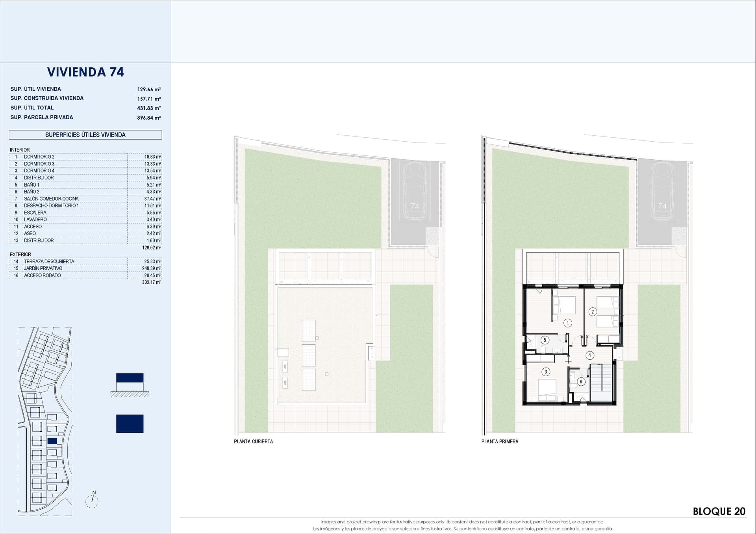This screenshot has height=534, width=756.
Task: Click room marker 1 on first floor plan
Action: tap(567, 323)
